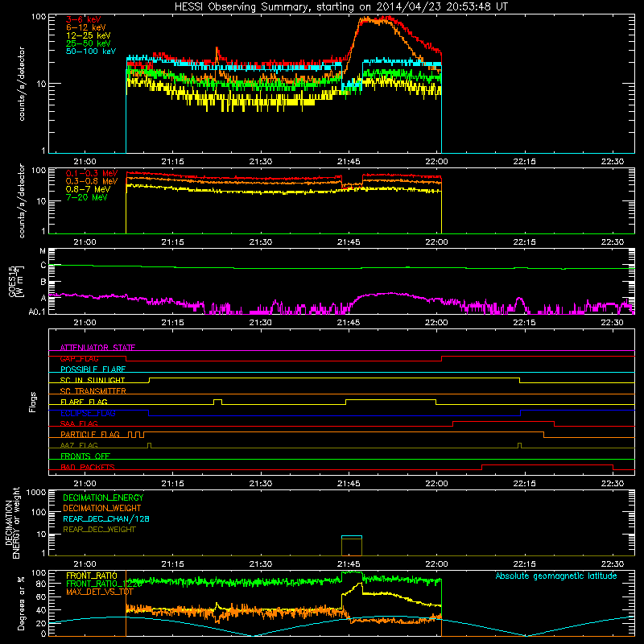
Task: Click the SC_IN_SUNLIGHT flag label
Action: [x=92, y=380]
